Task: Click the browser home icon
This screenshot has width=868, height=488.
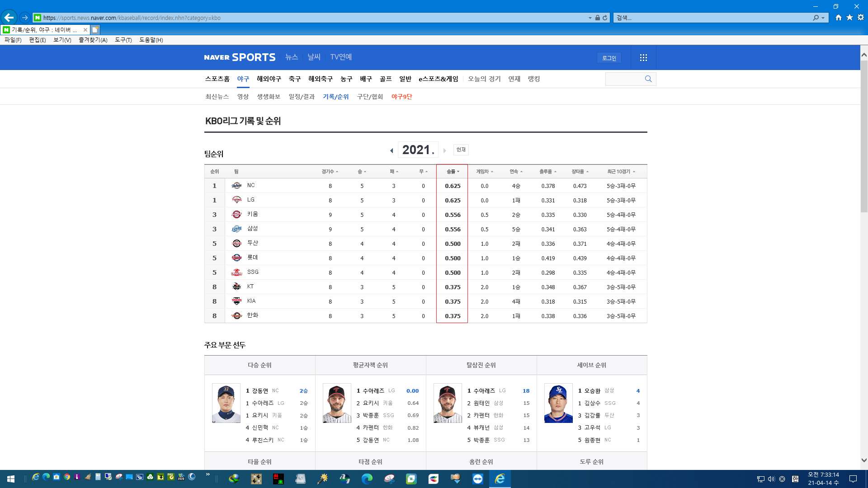Action: click(839, 18)
